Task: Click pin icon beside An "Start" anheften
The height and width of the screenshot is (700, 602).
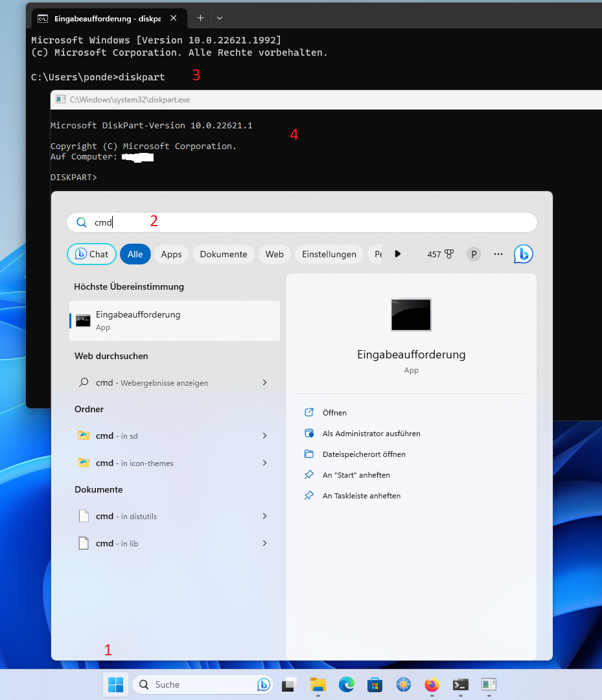Action: click(x=309, y=474)
